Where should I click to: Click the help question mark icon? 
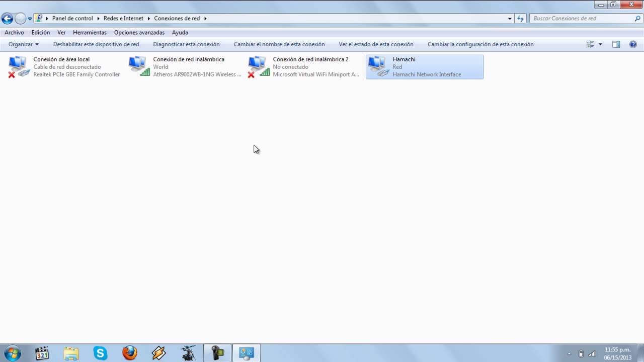point(633,44)
